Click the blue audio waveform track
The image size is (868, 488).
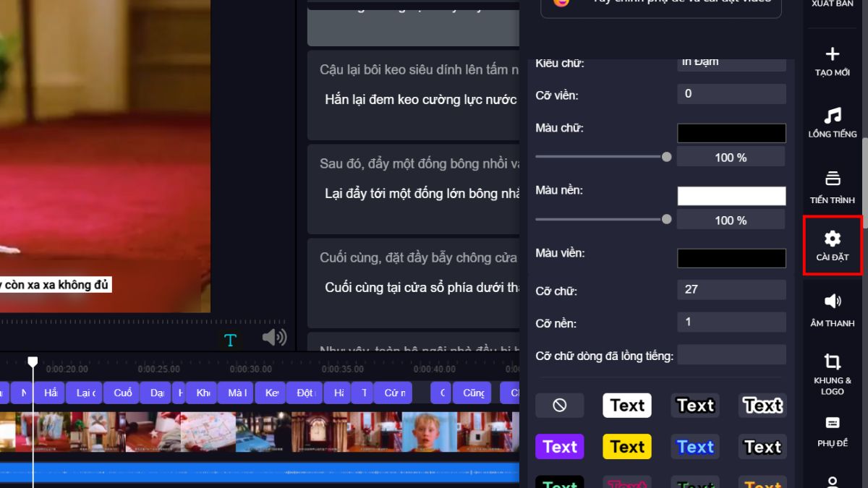[x=260, y=473]
